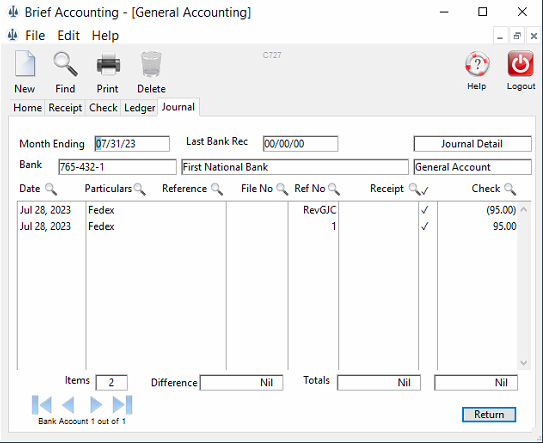Viewport: 543px width, 443px height.
Task: Click scales icon beside File menu
Action: coord(13,35)
